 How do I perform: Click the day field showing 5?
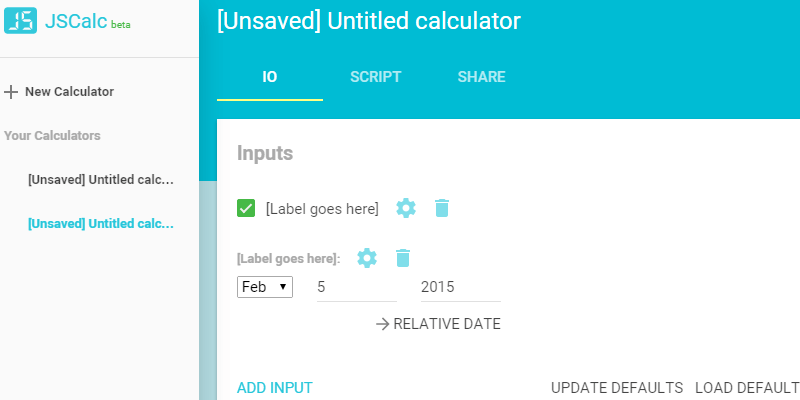[356, 287]
